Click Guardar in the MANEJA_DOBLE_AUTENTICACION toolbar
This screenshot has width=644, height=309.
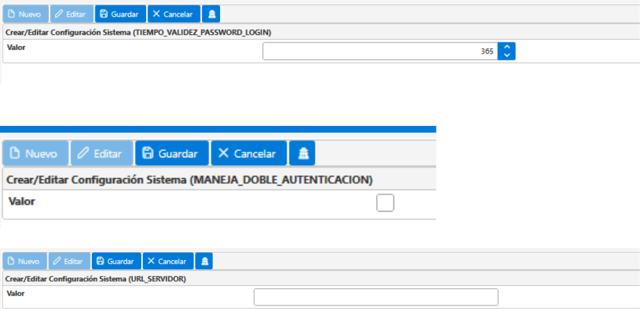click(172, 153)
